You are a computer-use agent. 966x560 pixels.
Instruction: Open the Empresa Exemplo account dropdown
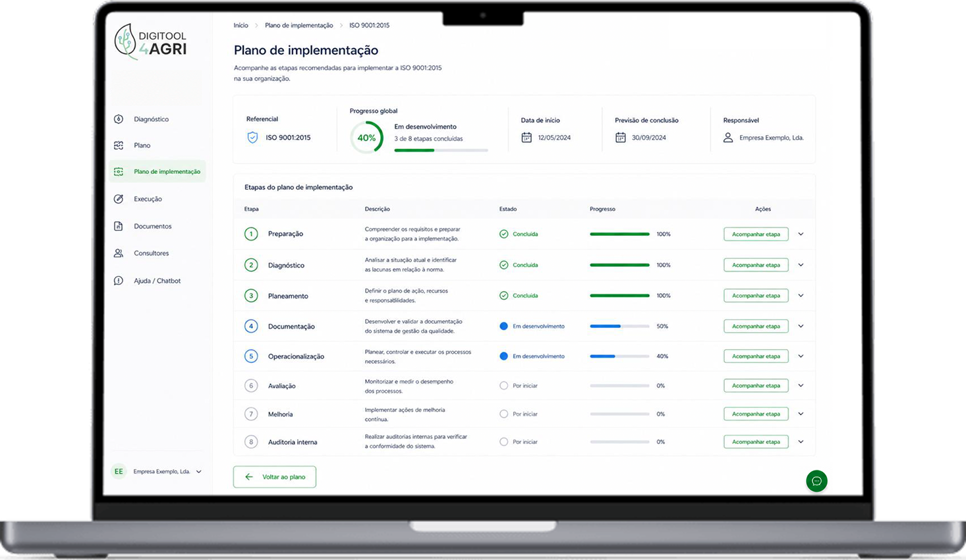157,472
